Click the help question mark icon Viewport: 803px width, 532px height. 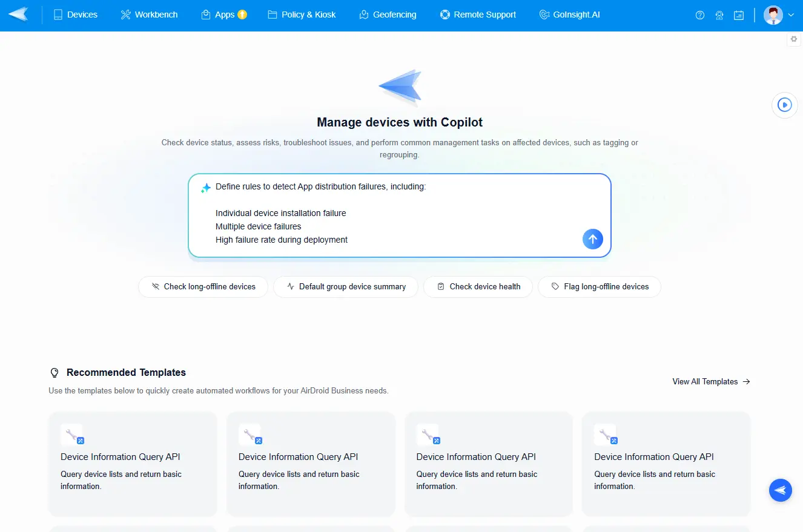click(x=700, y=15)
